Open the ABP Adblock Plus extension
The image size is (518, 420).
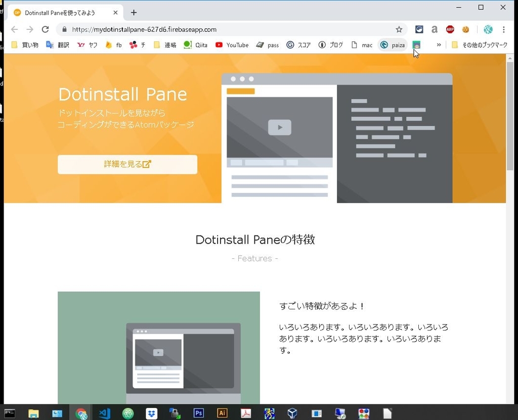click(450, 29)
